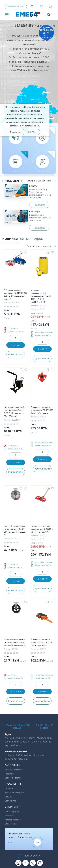Add yellow hydraulic jack to favorites

click(53, 252)
